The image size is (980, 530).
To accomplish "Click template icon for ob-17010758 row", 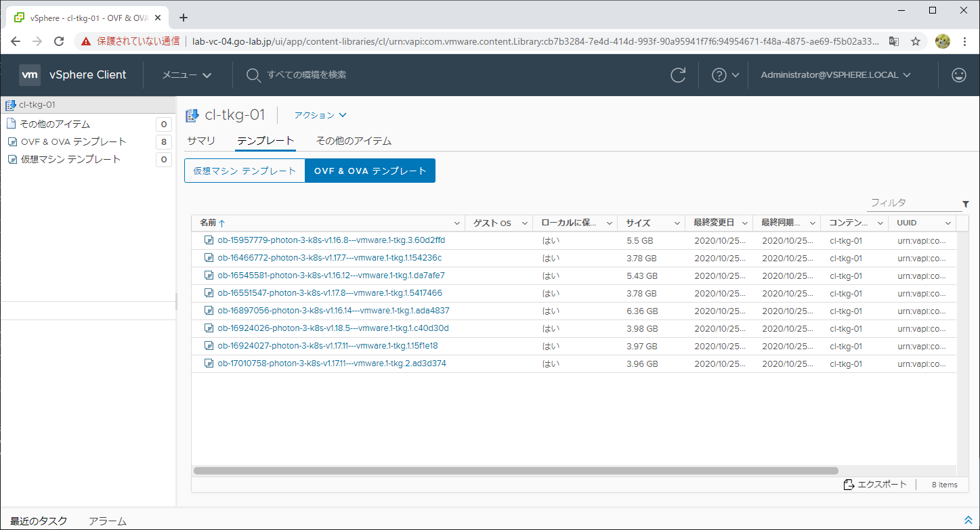I will tap(209, 363).
